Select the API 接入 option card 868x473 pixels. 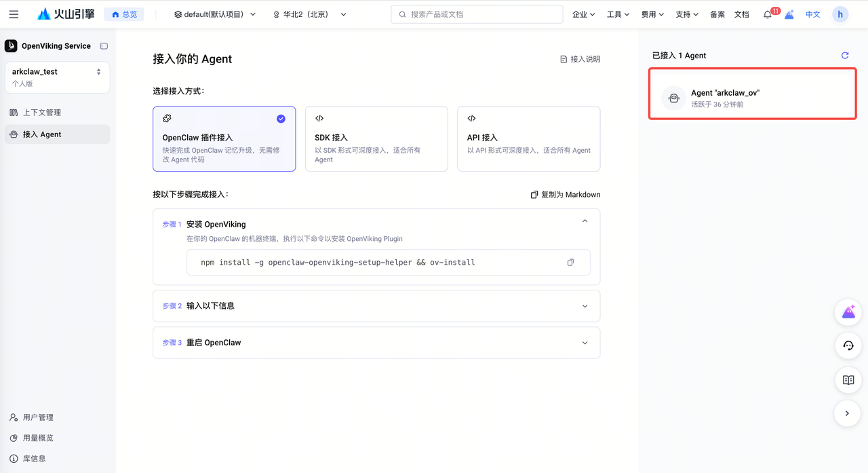tap(528, 138)
